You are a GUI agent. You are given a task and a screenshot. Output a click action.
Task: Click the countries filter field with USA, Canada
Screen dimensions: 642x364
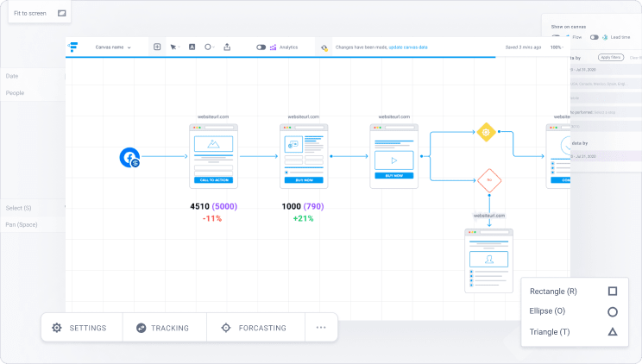click(606, 84)
